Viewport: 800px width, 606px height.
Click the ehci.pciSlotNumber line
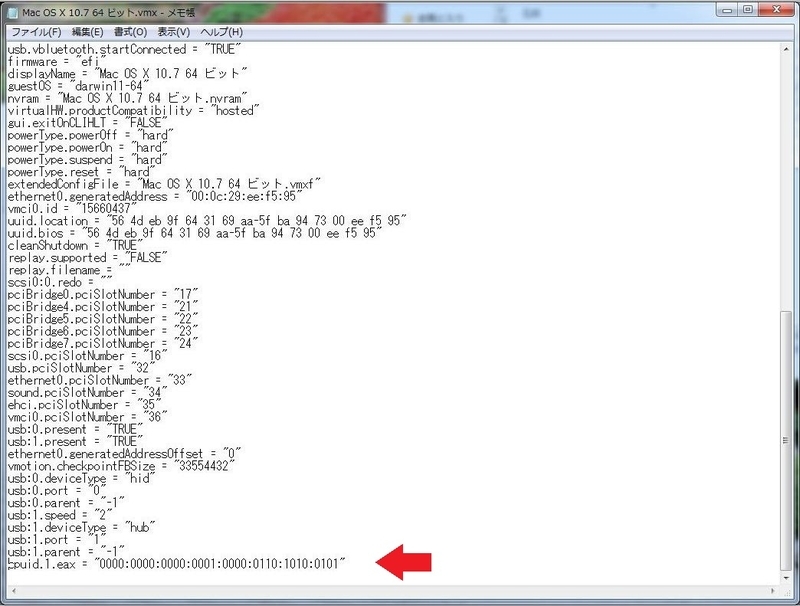click(85, 405)
